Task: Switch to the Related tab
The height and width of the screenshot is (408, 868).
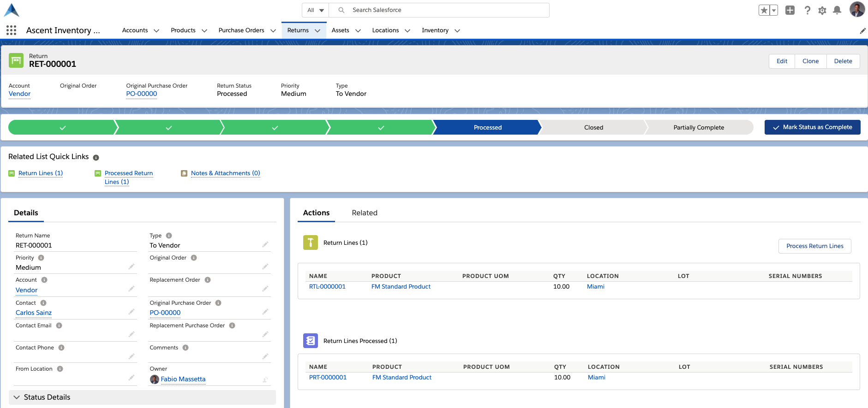Action: pos(365,213)
